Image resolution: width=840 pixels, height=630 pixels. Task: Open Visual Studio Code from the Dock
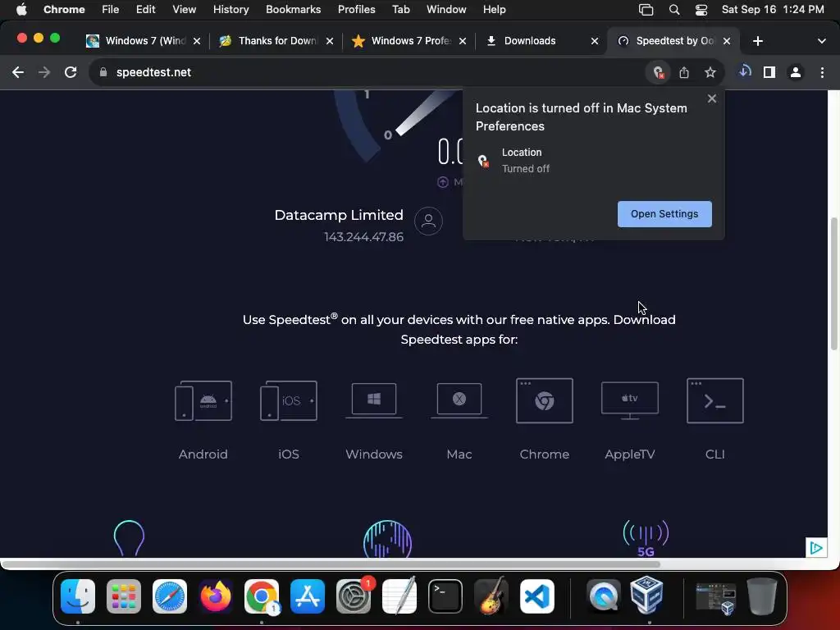537,596
